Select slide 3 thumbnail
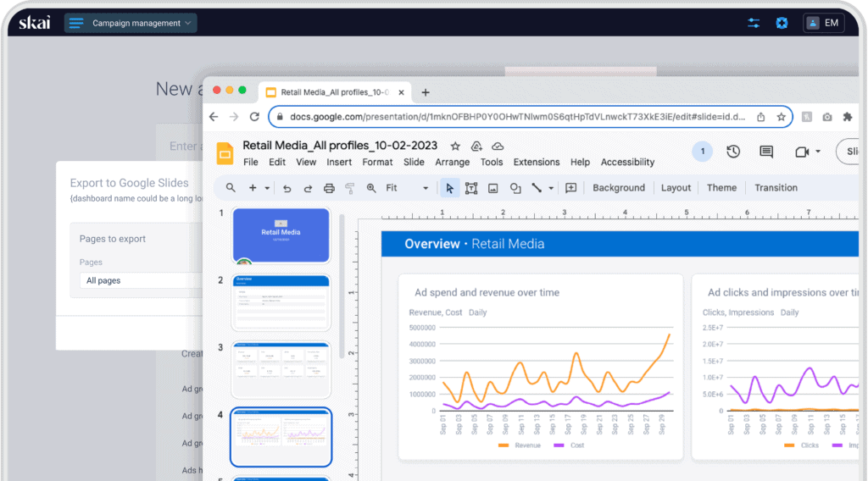Viewport: 868px width, 481px height. [281, 369]
